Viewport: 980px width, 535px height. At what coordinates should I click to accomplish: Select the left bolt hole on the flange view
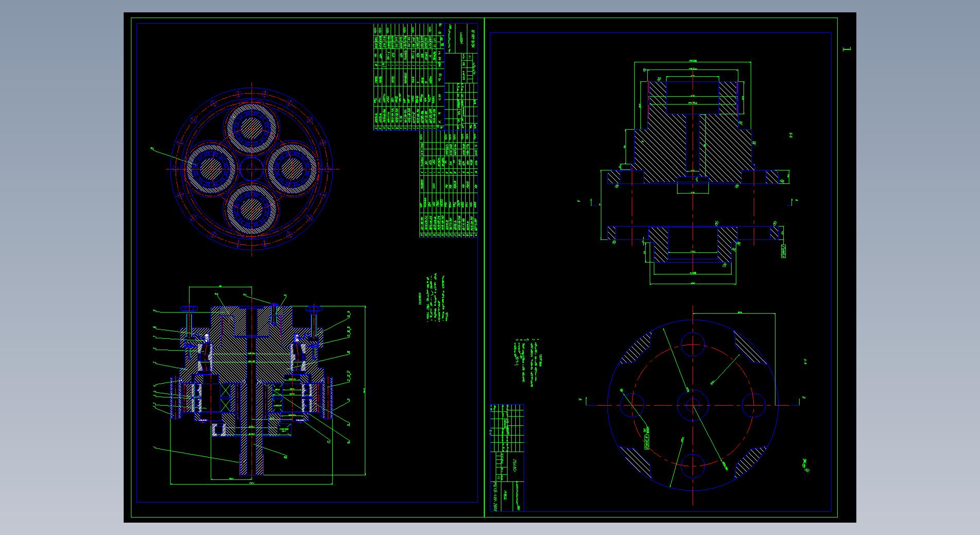tap(632, 405)
